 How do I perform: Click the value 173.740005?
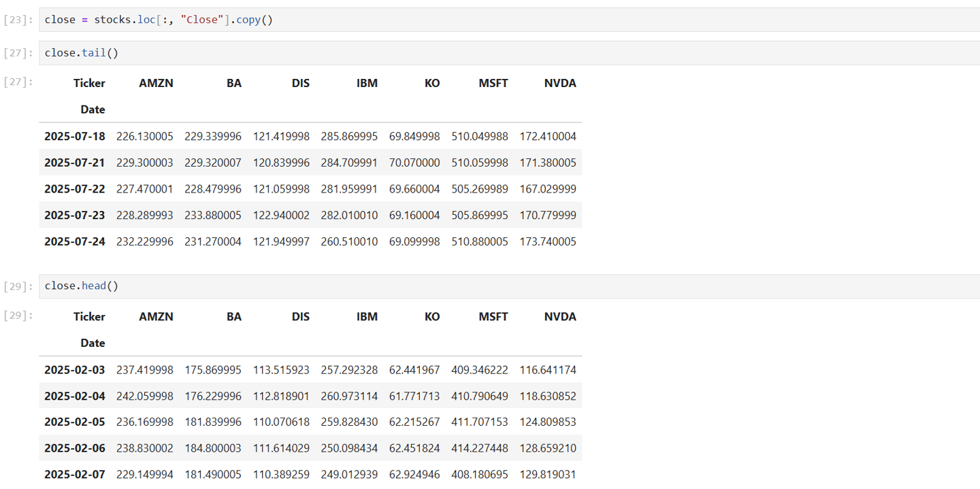(x=548, y=241)
